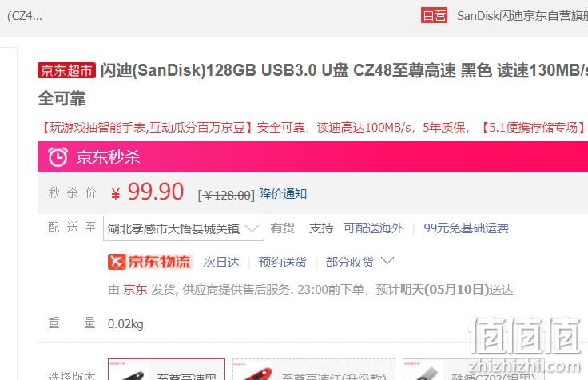Screen dimensions: 588x380
Task: Click the 京东物流 logistics logo
Action: [150, 262]
